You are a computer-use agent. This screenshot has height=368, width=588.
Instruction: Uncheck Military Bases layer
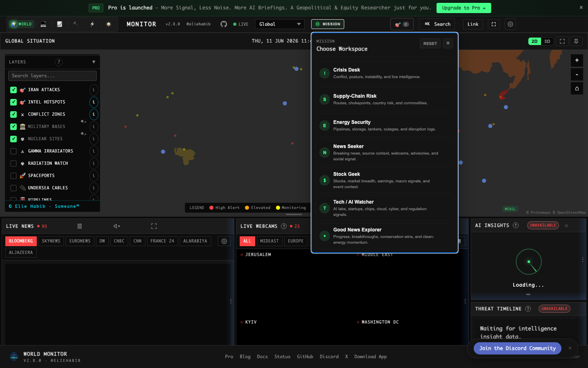13,126
